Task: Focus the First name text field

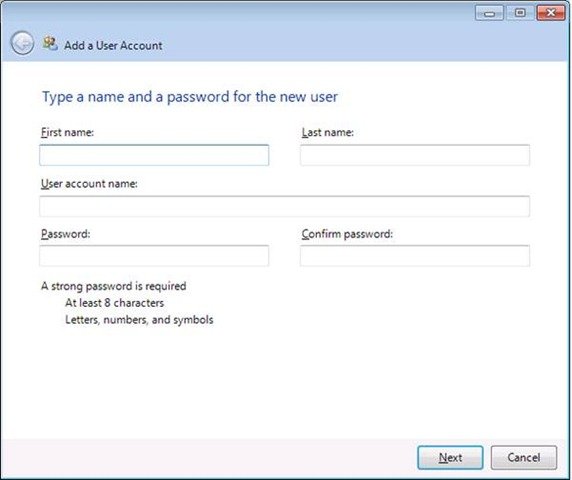Action: click(x=154, y=155)
